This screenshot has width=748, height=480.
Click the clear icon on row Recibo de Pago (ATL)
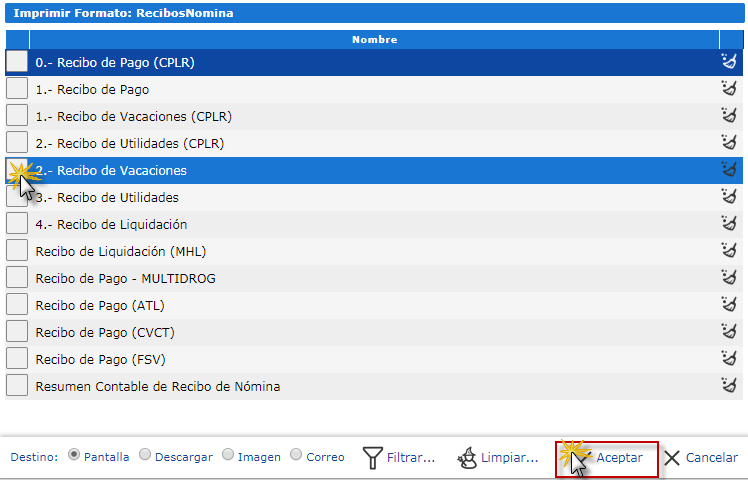(729, 304)
